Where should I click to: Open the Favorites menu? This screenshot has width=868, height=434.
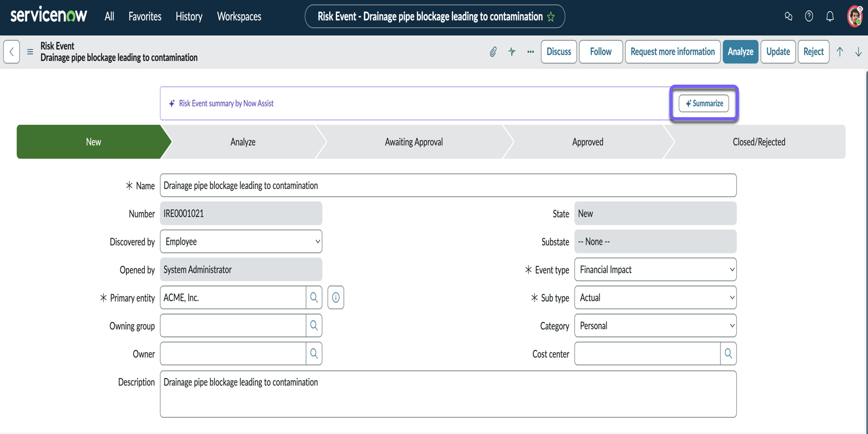point(145,16)
